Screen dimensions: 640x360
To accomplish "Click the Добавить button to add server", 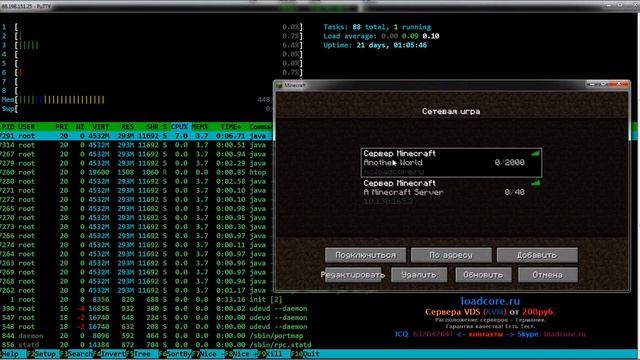I will pyautogui.click(x=537, y=255).
